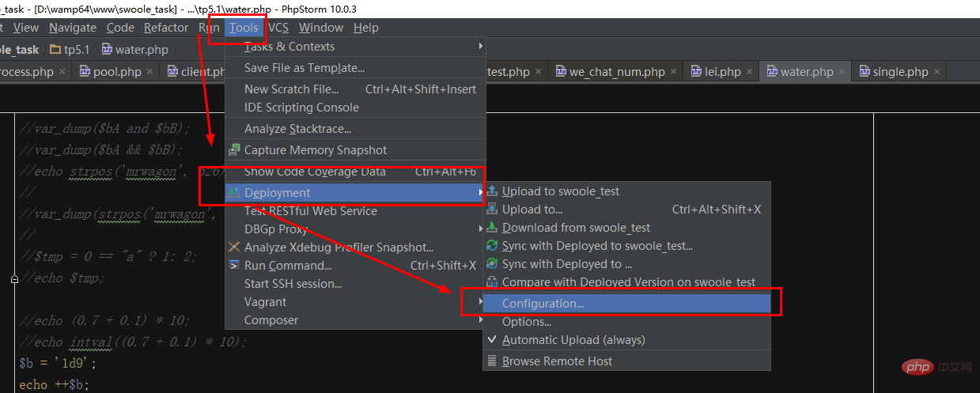Expand the DBGp Proxy submenu
The image size is (980, 393).
click(480, 229)
